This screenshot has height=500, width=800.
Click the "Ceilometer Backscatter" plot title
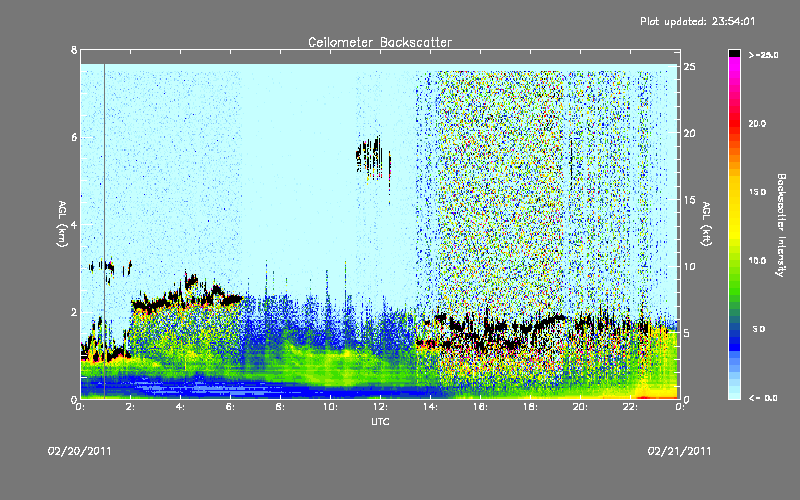[380, 42]
